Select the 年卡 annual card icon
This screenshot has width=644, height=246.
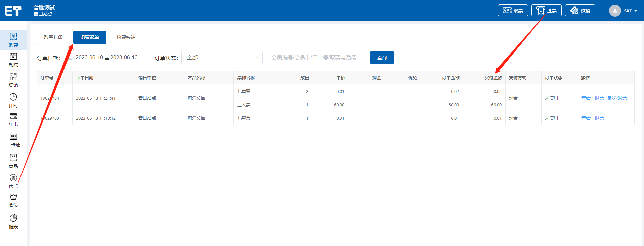pyautogui.click(x=13, y=119)
